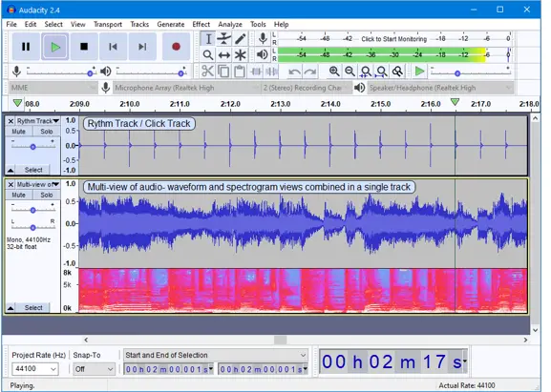The width and height of the screenshot is (551, 392).
Task: Click the Zoom Out icon
Action: pyautogui.click(x=350, y=72)
